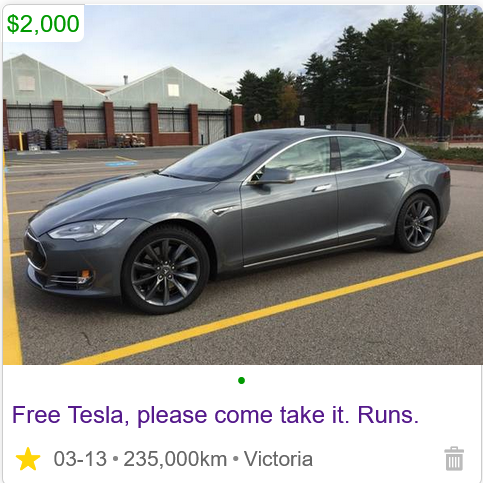Click the Tesla's side mirror
The image size is (483, 483).
tap(273, 176)
